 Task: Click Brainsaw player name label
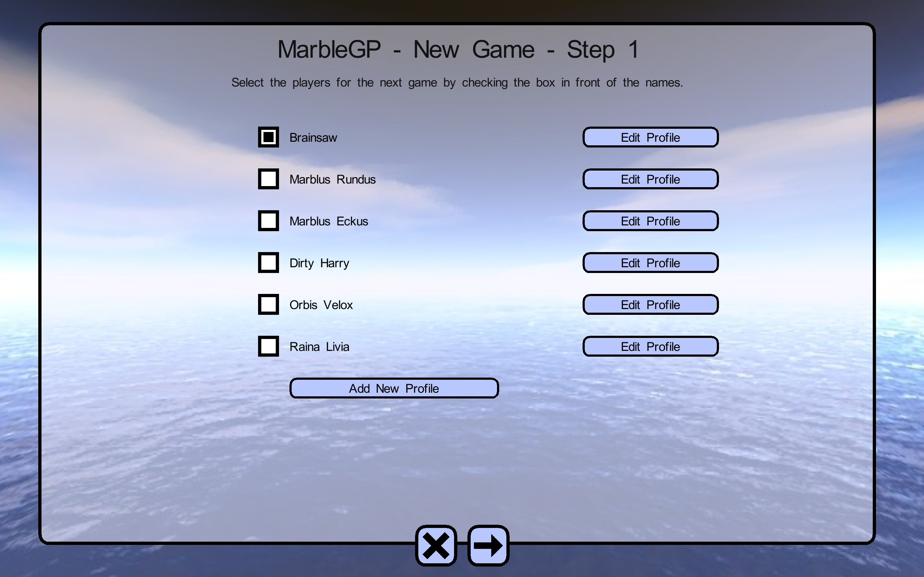pos(313,138)
